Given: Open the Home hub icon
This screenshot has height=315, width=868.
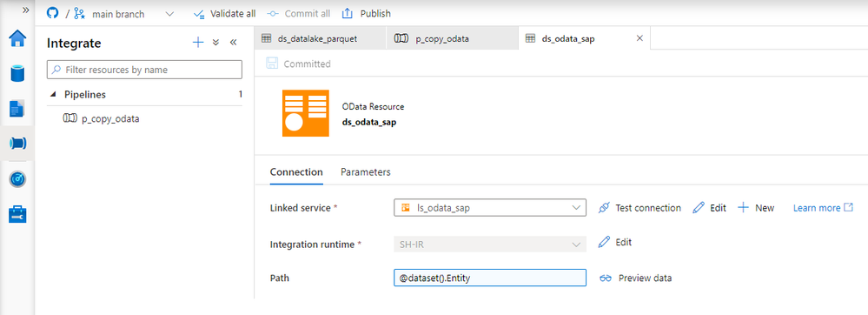Looking at the screenshot, I should [17, 39].
